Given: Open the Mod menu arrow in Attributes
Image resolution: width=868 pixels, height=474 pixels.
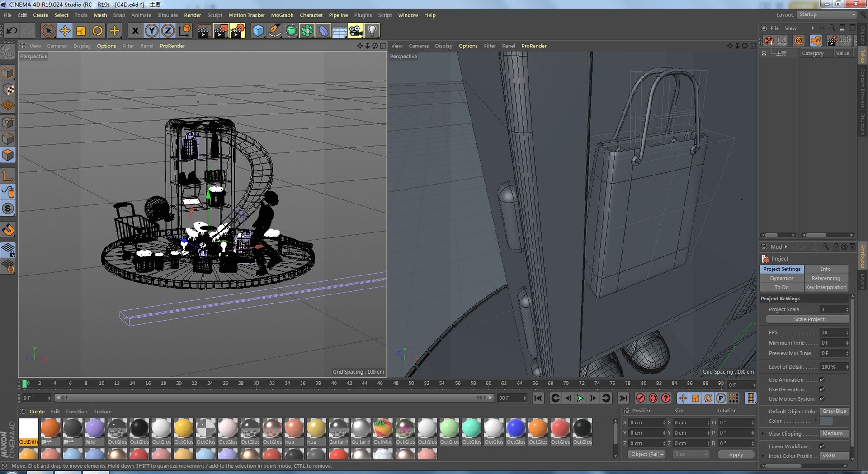Looking at the screenshot, I should (x=786, y=247).
